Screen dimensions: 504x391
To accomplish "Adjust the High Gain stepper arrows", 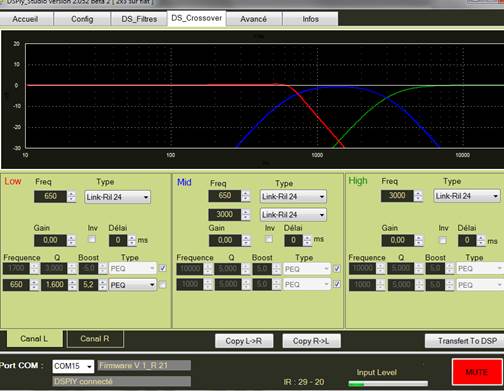I will point(418,240).
